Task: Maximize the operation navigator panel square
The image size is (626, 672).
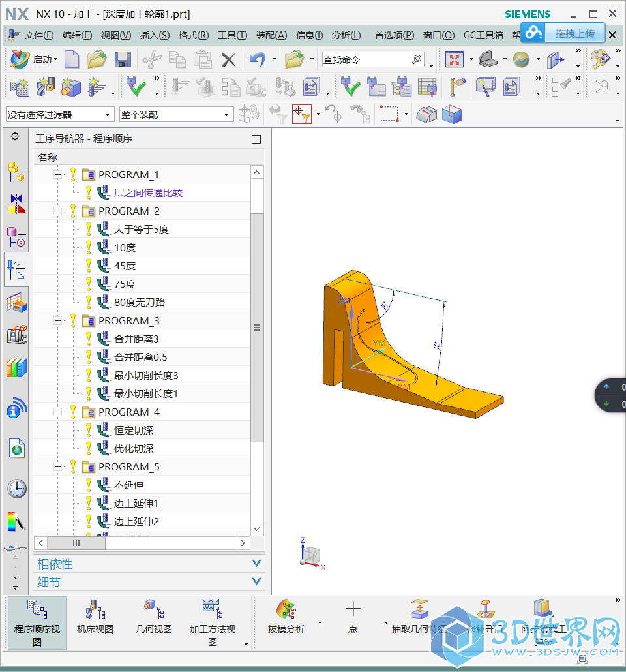Action: [x=256, y=139]
